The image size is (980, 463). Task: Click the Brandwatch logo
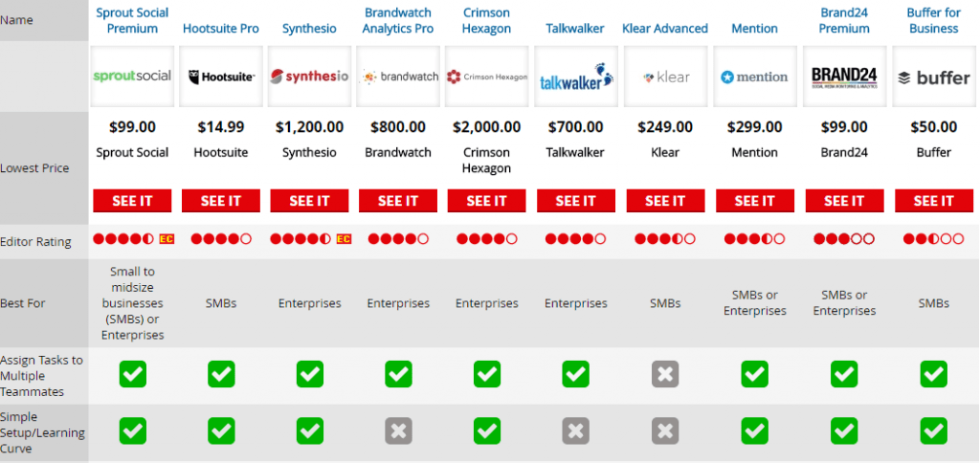[398, 77]
